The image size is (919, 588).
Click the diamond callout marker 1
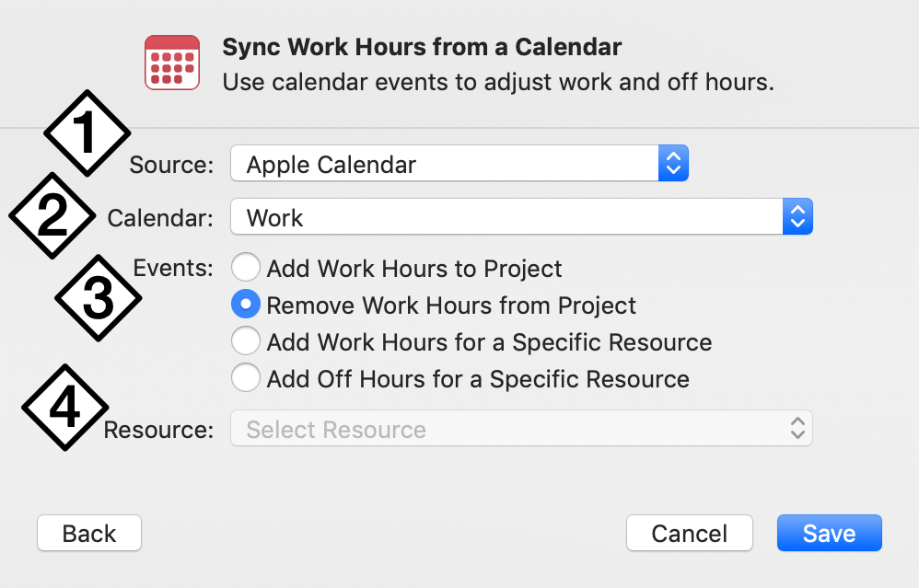pyautogui.click(x=87, y=133)
